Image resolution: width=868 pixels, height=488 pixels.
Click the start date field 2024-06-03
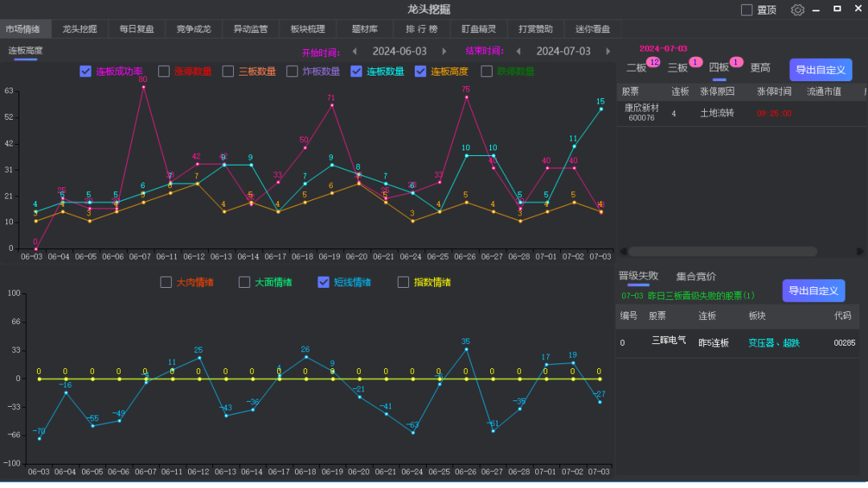pos(399,51)
